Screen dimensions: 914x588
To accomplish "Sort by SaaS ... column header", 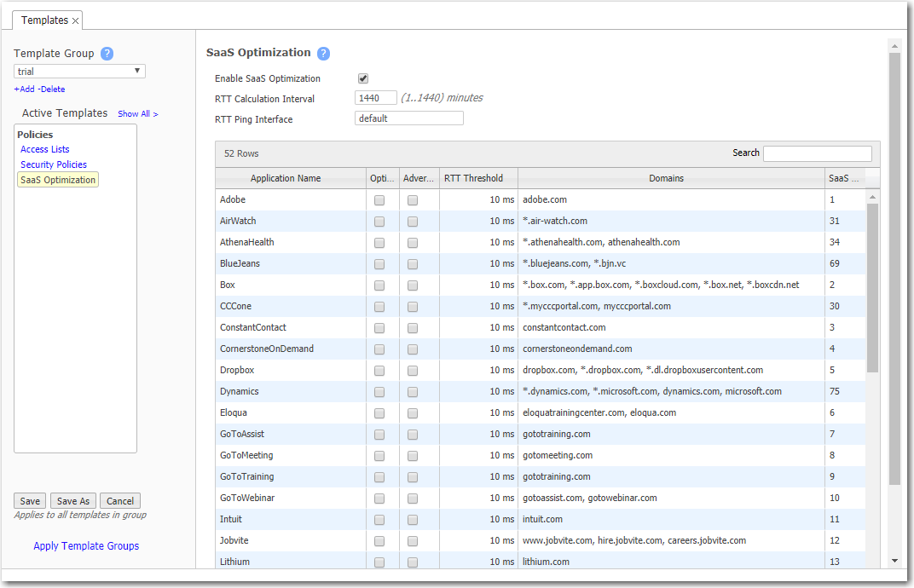I will tap(843, 178).
